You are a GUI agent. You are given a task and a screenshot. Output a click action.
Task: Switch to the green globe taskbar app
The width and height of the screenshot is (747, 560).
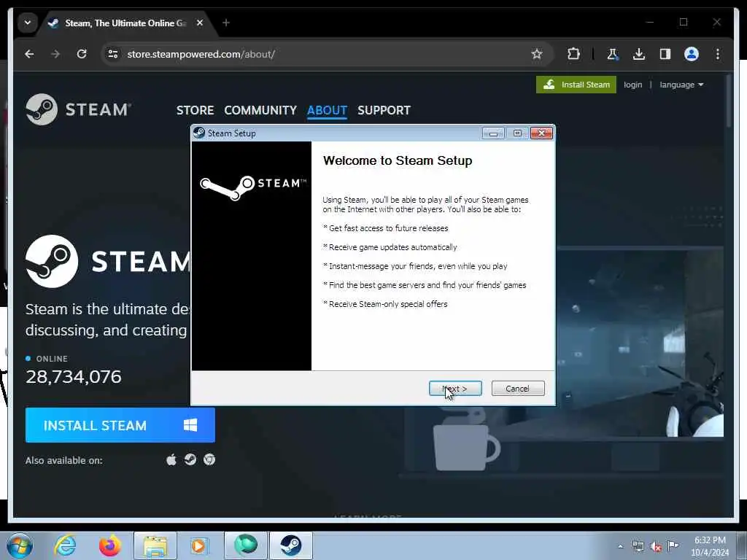click(246, 545)
